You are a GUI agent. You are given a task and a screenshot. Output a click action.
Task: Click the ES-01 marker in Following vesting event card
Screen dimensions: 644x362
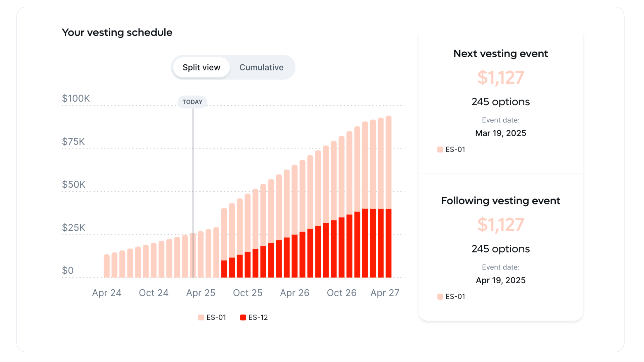(x=440, y=296)
